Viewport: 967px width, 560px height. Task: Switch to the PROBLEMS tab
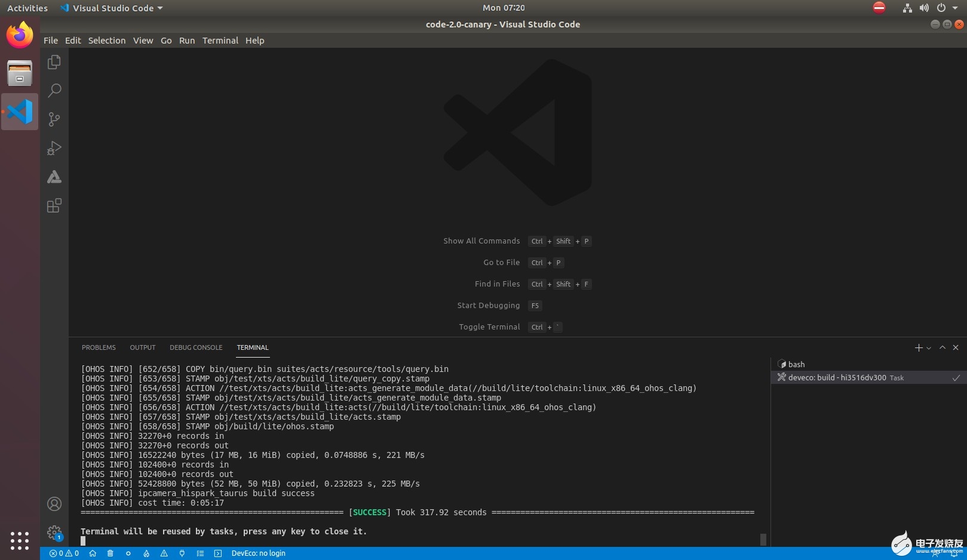pyautogui.click(x=99, y=347)
